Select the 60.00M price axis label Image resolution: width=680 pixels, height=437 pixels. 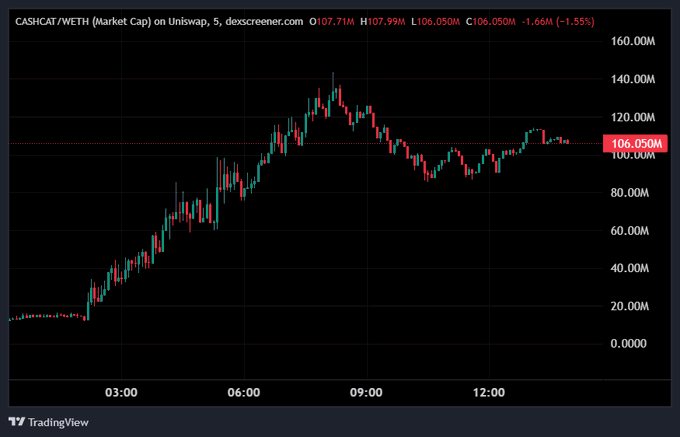coord(630,231)
